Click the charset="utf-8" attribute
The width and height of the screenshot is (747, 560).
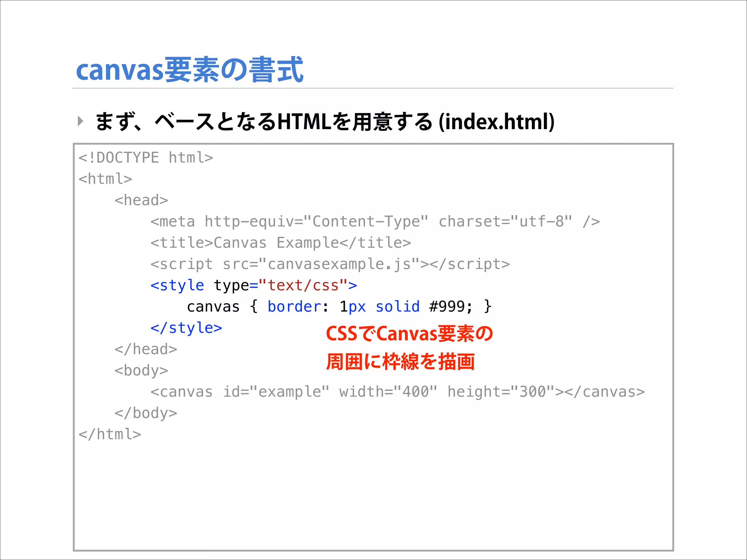tap(505, 221)
